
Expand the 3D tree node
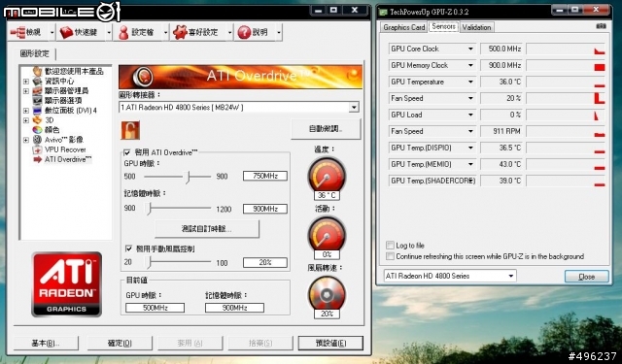pos(26,120)
